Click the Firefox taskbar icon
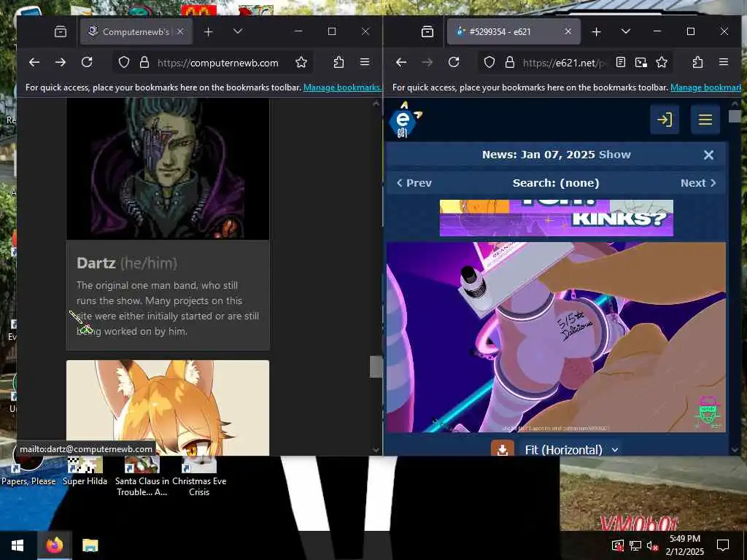Viewport: 747px width, 560px height. click(x=54, y=545)
